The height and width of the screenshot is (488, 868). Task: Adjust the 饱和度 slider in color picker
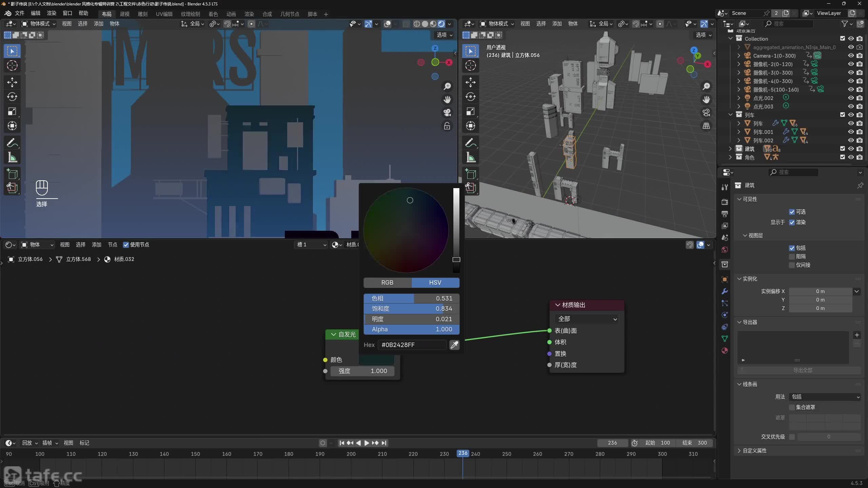click(x=411, y=309)
